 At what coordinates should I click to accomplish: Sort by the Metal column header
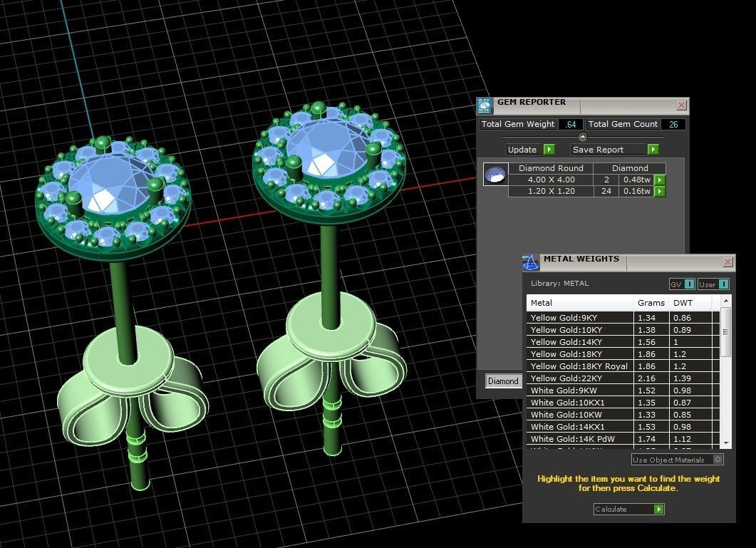pos(579,303)
